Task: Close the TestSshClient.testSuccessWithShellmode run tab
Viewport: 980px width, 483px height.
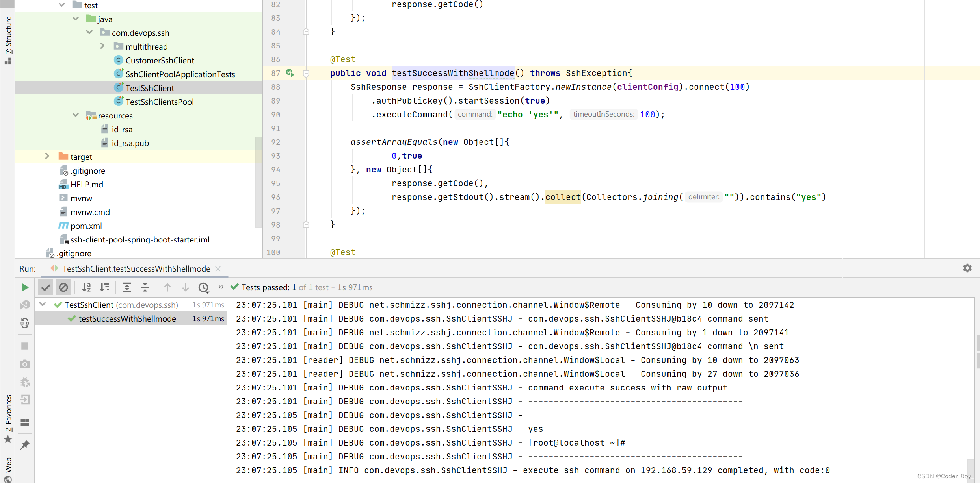Action: click(218, 269)
